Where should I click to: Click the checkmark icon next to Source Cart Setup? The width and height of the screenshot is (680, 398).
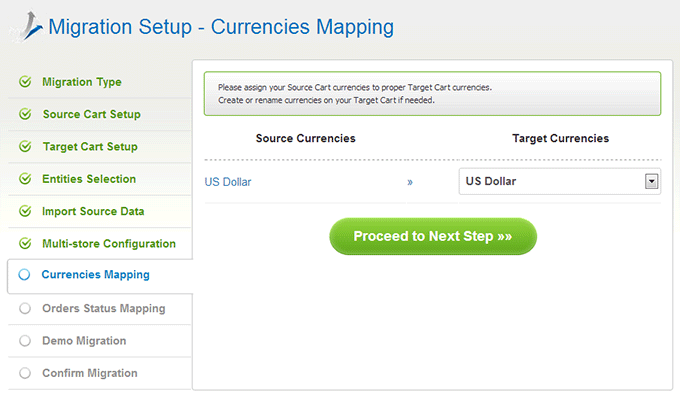click(25, 114)
